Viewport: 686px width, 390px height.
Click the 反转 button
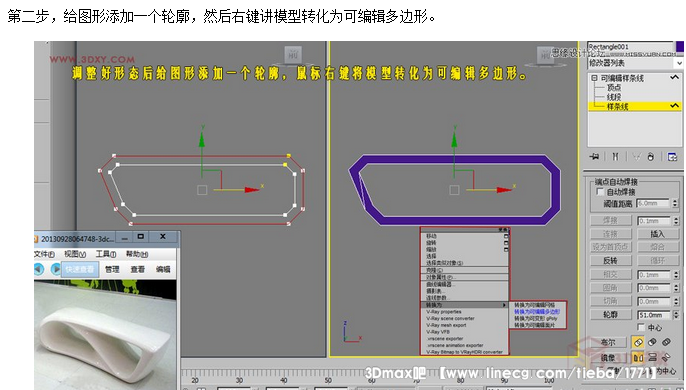tap(611, 261)
